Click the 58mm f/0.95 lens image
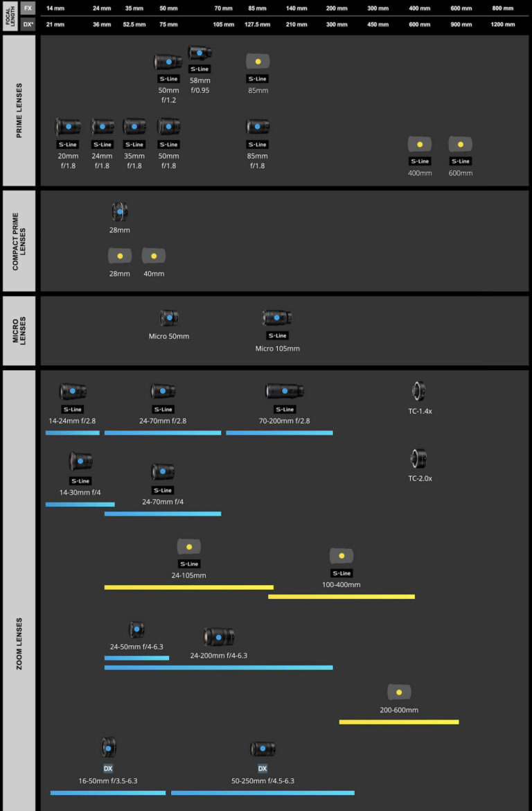 [x=199, y=53]
